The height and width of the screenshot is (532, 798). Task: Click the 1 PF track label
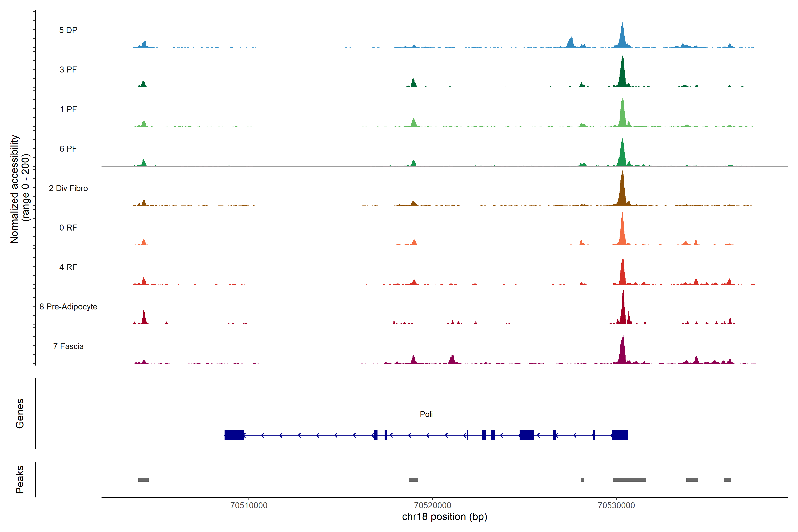tap(68, 109)
